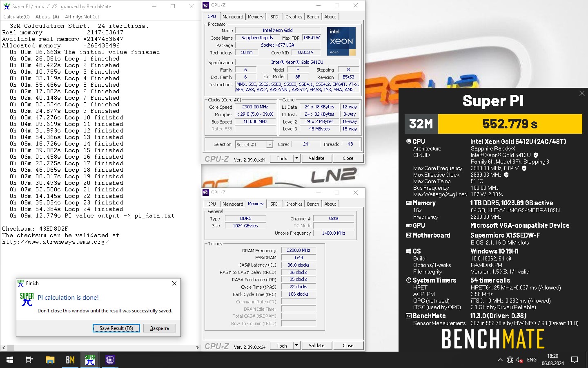Open Socket #1 selection dropdown

click(x=254, y=144)
